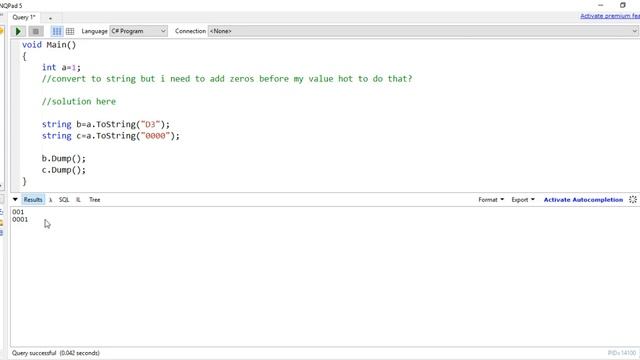Collapse results panel with triangle arrow
This screenshot has width=640, height=360.
tap(15, 200)
